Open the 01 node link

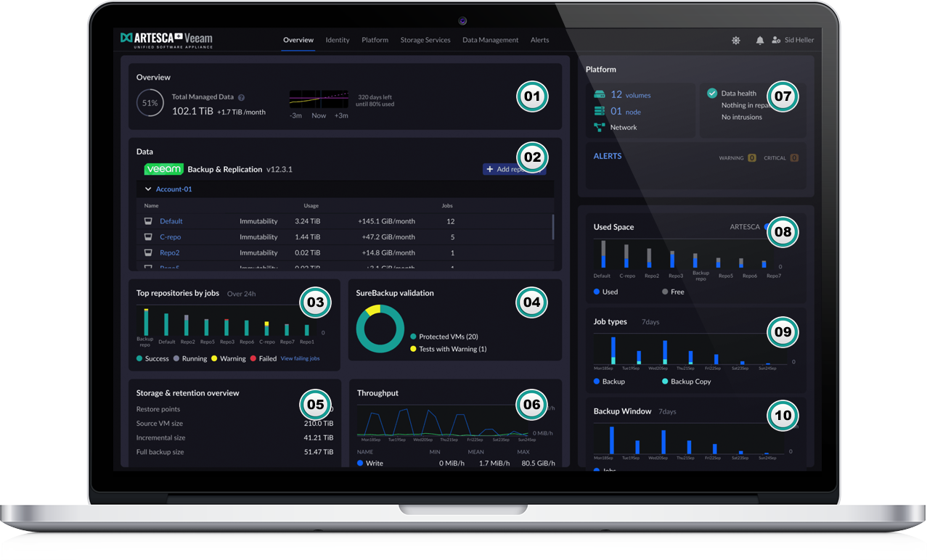tap(626, 112)
